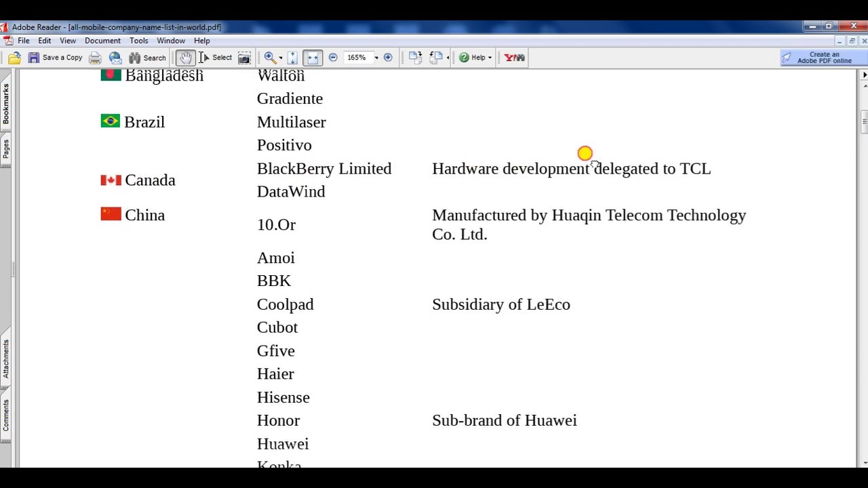
Task: Restore the document window in menu bar
Action: (x=852, y=41)
